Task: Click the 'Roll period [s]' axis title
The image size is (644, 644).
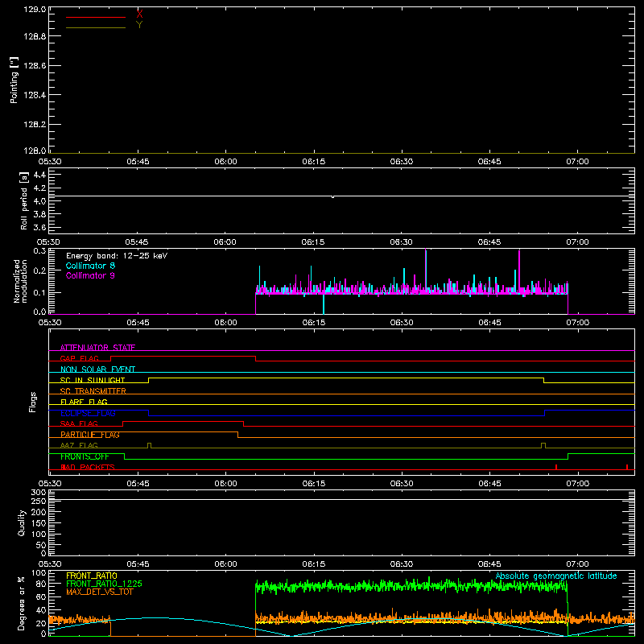Action: pos(24,200)
